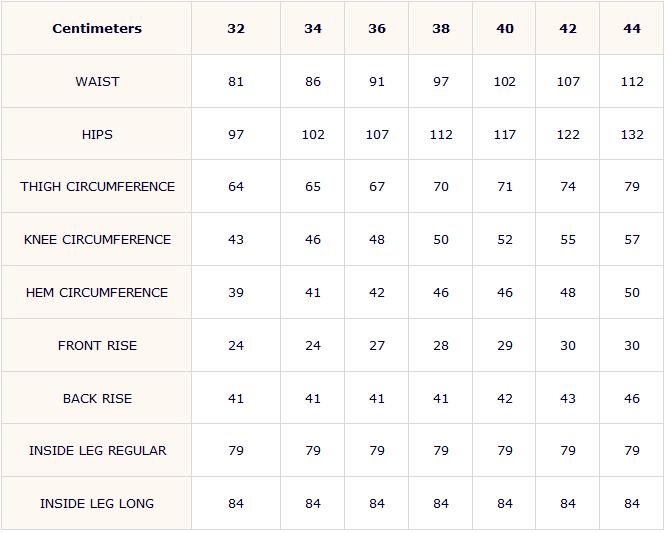This screenshot has width=667, height=533.
Task: Click the INSIDE LEG LONG label
Action: click(x=97, y=504)
